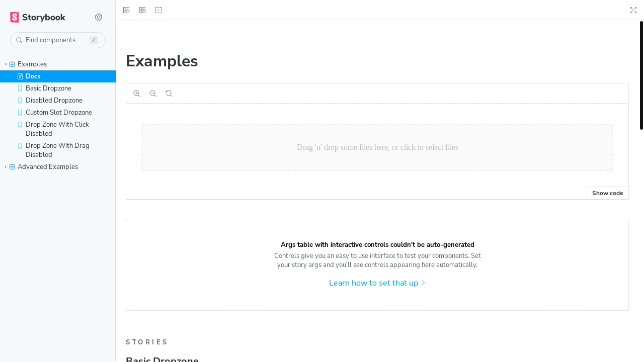Expand the Advanced Examples tree group
The width and height of the screenshot is (644, 362).
tap(6, 167)
